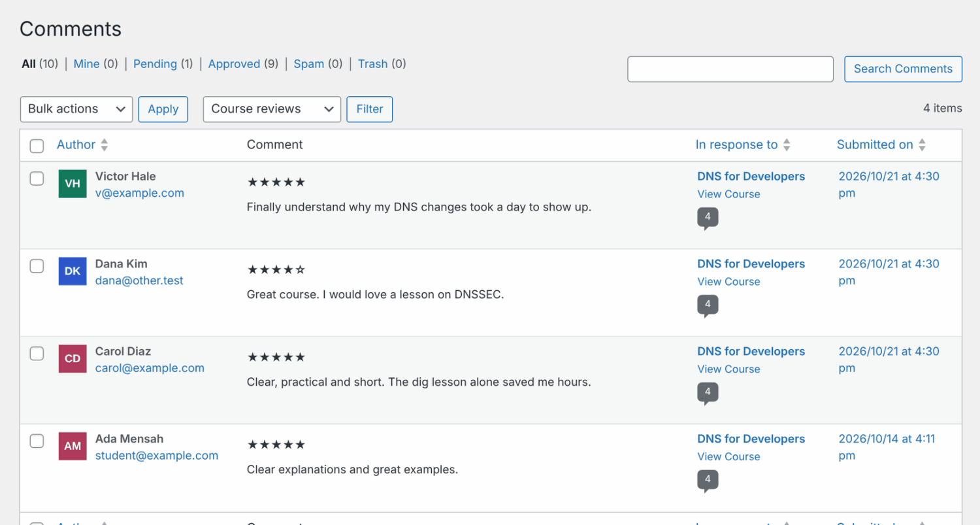
Task: Click comment about the dig lesson
Action: pyautogui.click(x=419, y=382)
